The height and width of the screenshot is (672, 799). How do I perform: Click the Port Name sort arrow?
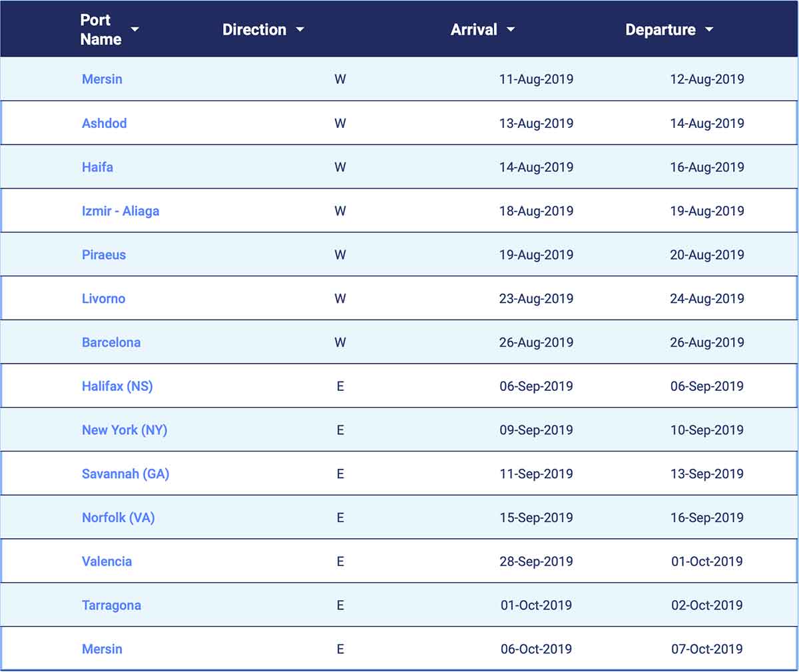click(135, 29)
